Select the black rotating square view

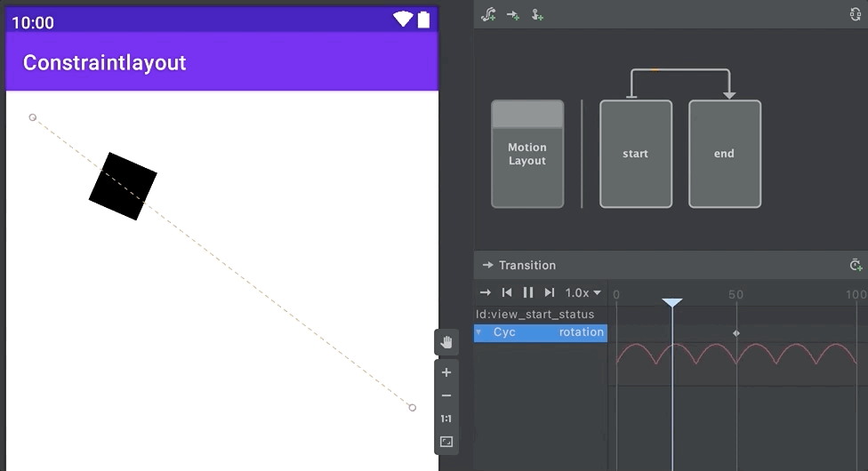(x=123, y=186)
